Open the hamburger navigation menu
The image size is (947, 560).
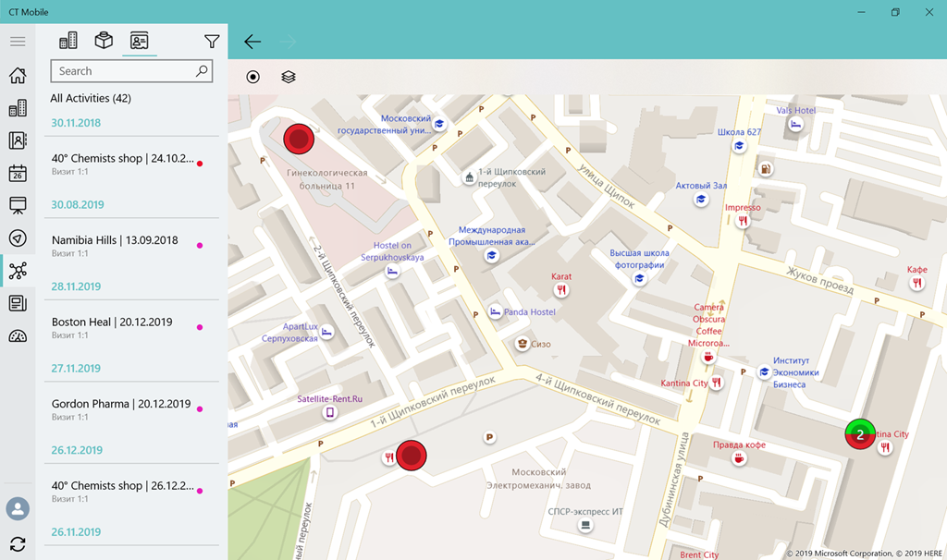tap(17, 42)
